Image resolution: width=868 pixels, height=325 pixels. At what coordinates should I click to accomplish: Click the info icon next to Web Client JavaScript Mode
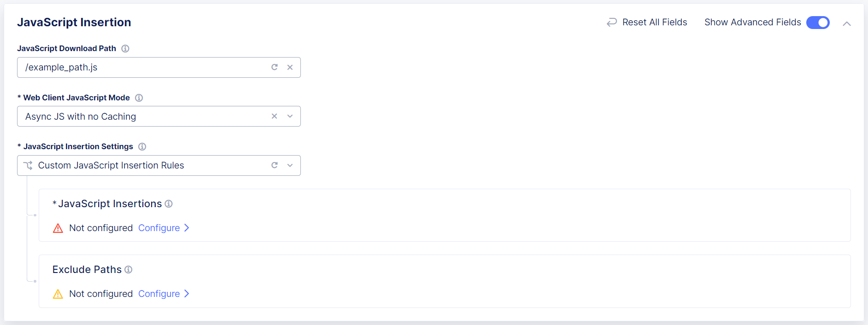tap(139, 98)
